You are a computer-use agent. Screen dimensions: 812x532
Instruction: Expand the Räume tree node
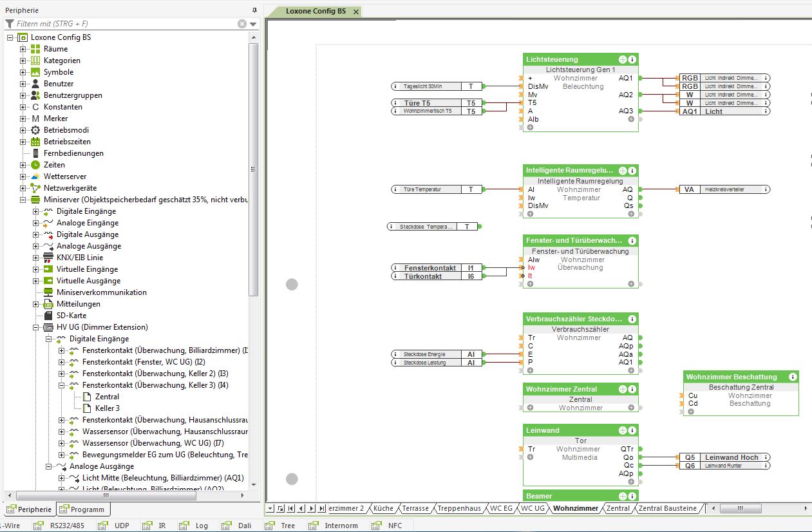23,49
